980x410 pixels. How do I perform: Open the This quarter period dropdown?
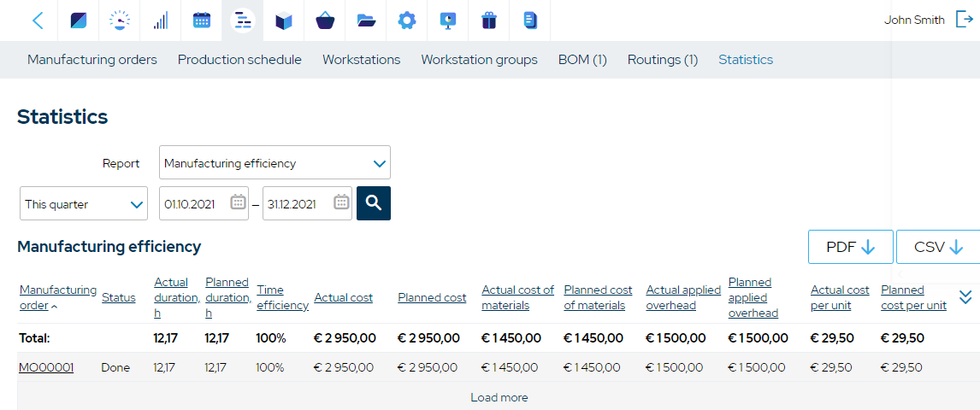pyautogui.click(x=84, y=203)
